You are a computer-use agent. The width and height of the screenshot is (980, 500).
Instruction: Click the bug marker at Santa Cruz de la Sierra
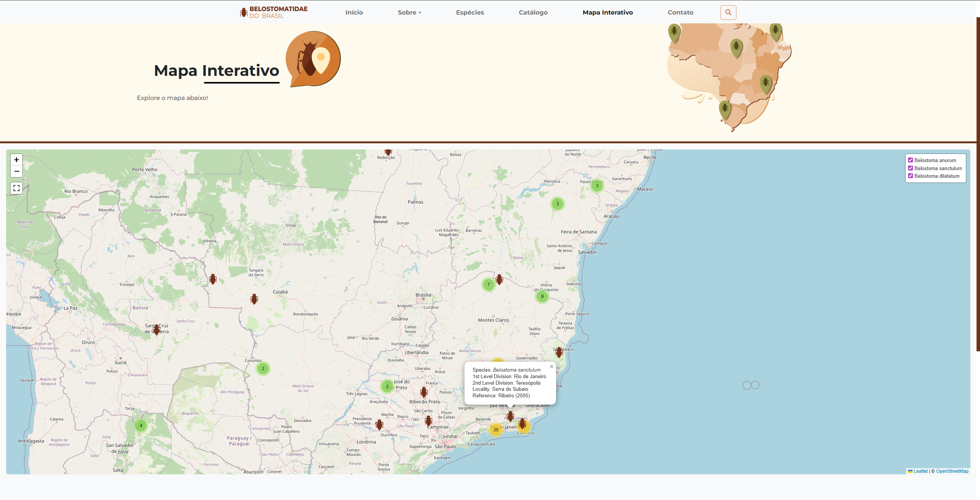point(156,330)
